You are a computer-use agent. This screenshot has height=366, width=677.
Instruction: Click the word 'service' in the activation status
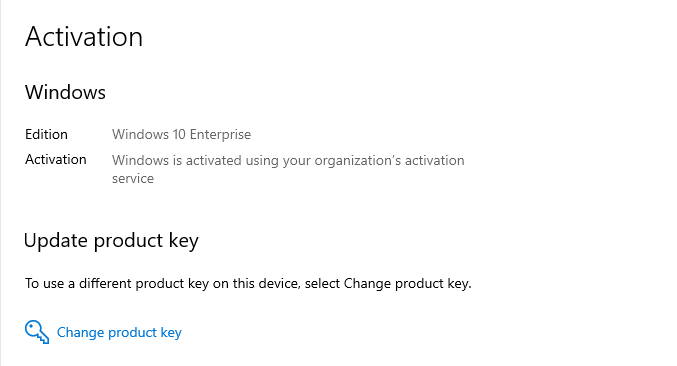coord(133,179)
